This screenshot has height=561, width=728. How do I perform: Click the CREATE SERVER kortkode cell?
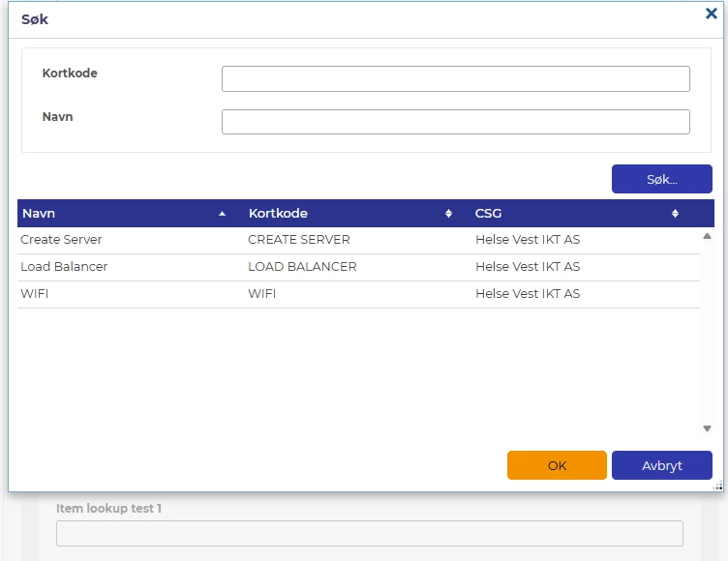click(299, 240)
